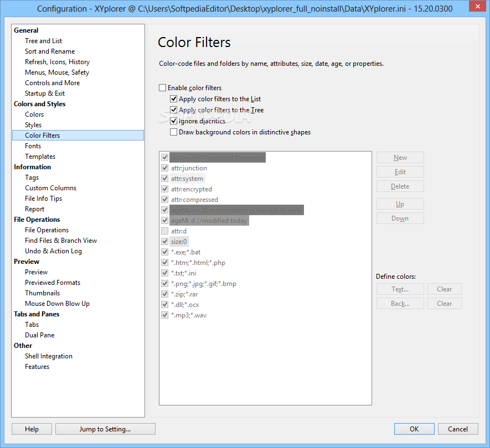The image size is (490, 448).
Task: Enable Draw background colors in distinctive shapes
Action: pyautogui.click(x=173, y=132)
